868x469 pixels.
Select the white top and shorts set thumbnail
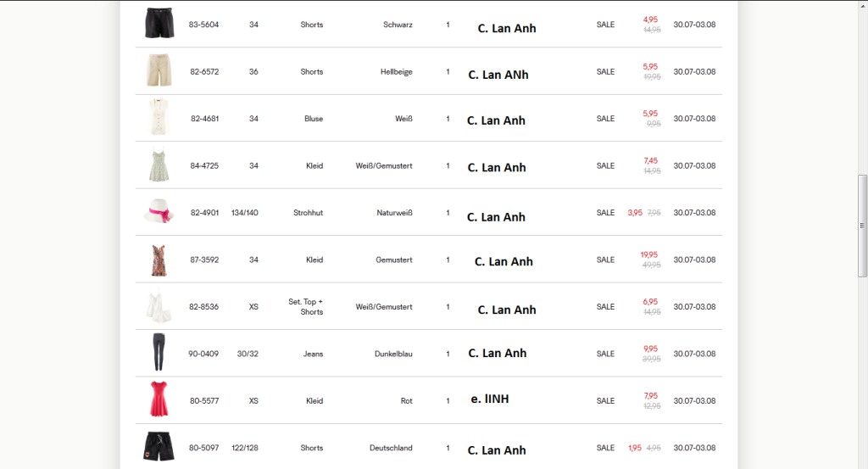pyautogui.click(x=159, y=306)
